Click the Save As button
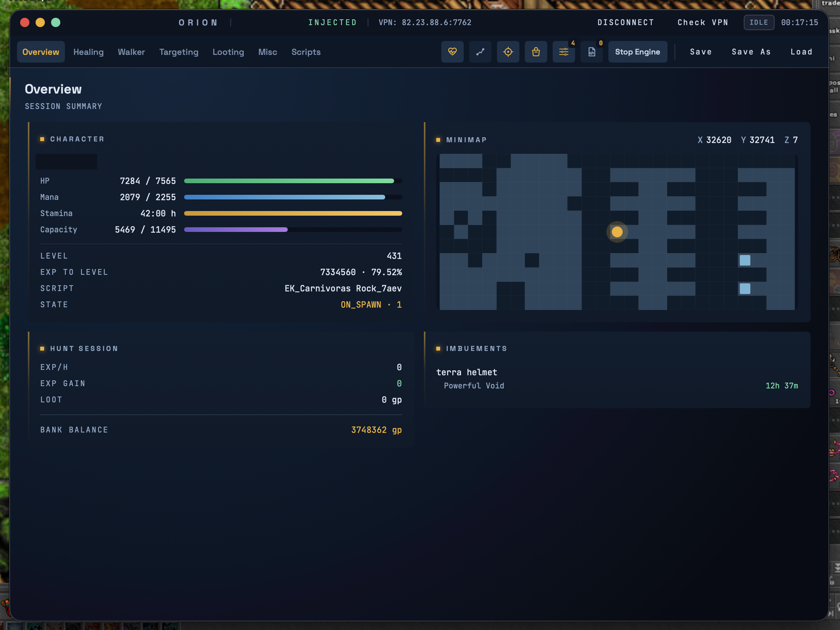This screenshot has height=630, width=840. [x=751, y=52]
